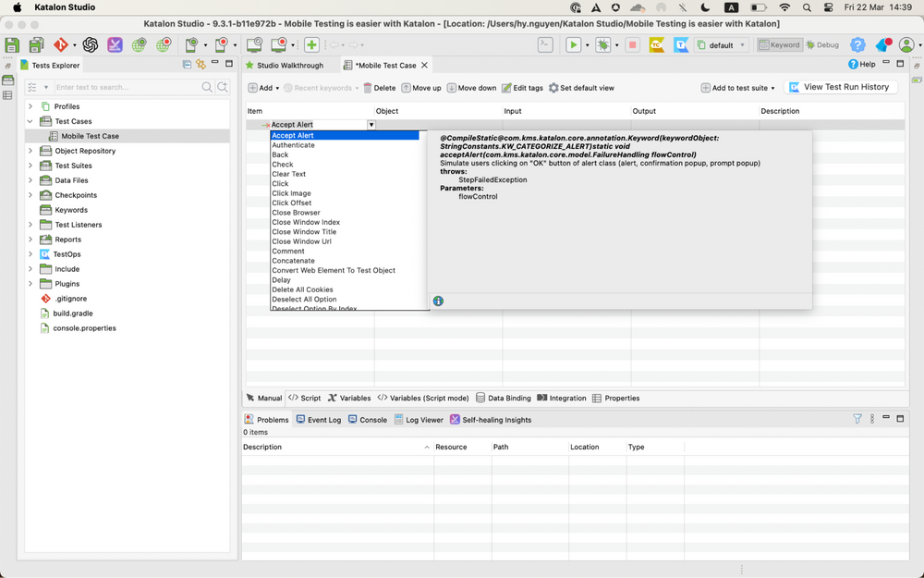Click the advanced search icon in Tests Explorer

[223, 87]
